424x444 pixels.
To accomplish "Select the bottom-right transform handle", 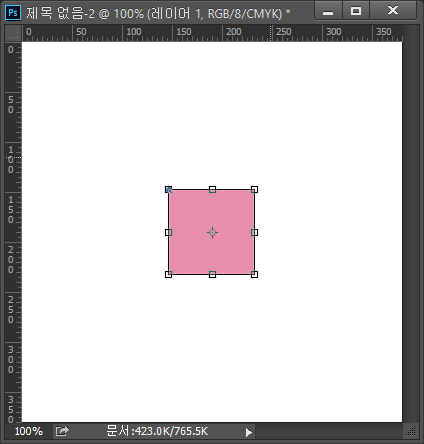I will point(254,274).
